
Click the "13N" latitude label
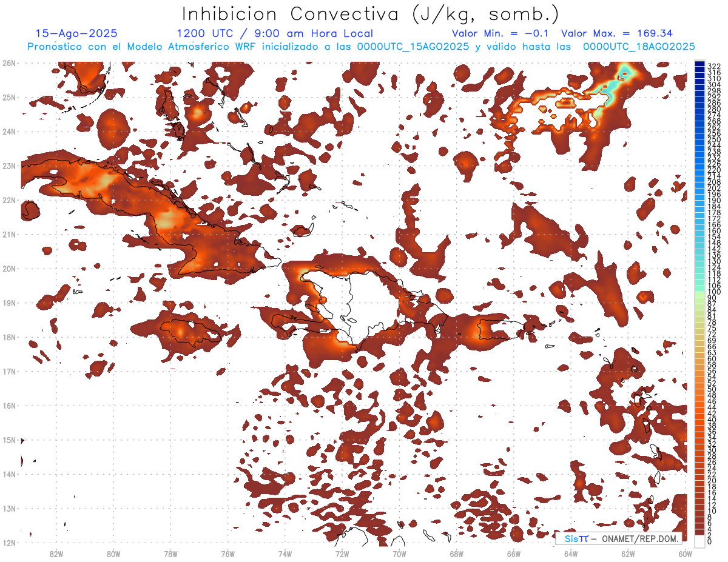tap(9, 508)
